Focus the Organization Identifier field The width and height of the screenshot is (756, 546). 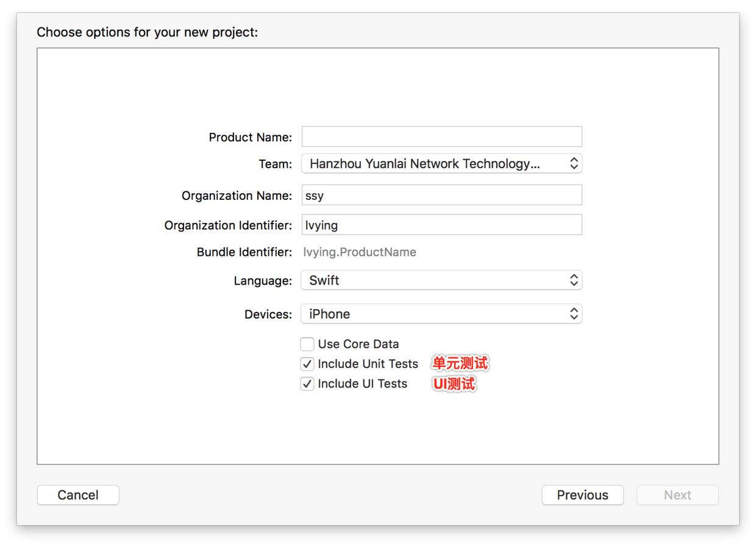[x=441, y=225]
